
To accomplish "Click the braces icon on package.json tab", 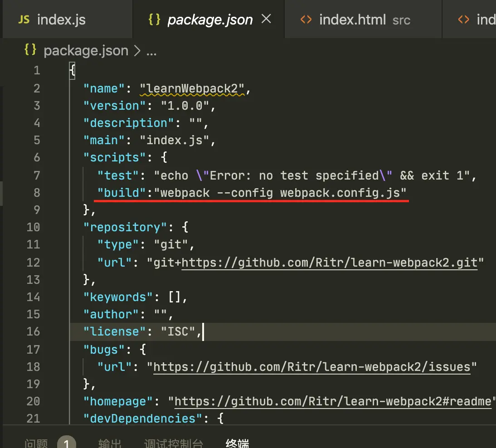I will [x=154, y=19].
